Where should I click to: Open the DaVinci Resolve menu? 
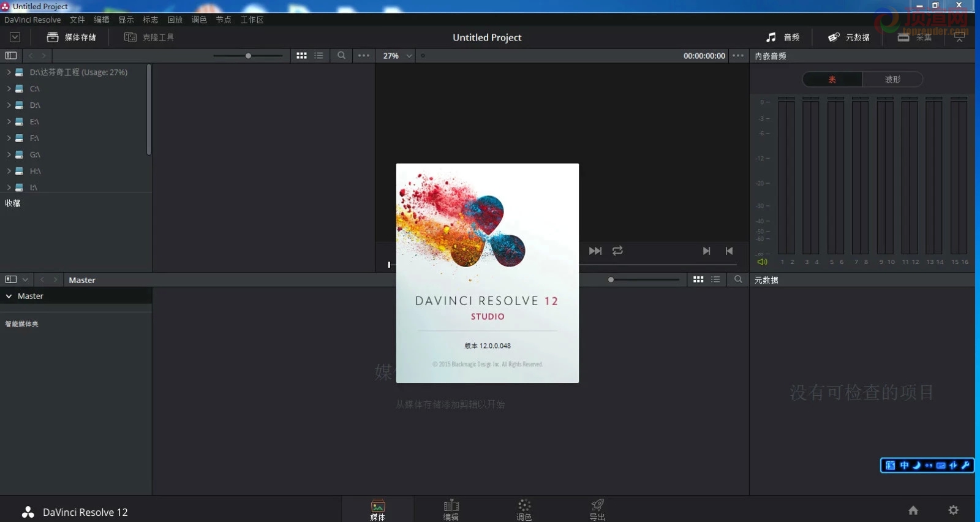click(x=32, y=20)
